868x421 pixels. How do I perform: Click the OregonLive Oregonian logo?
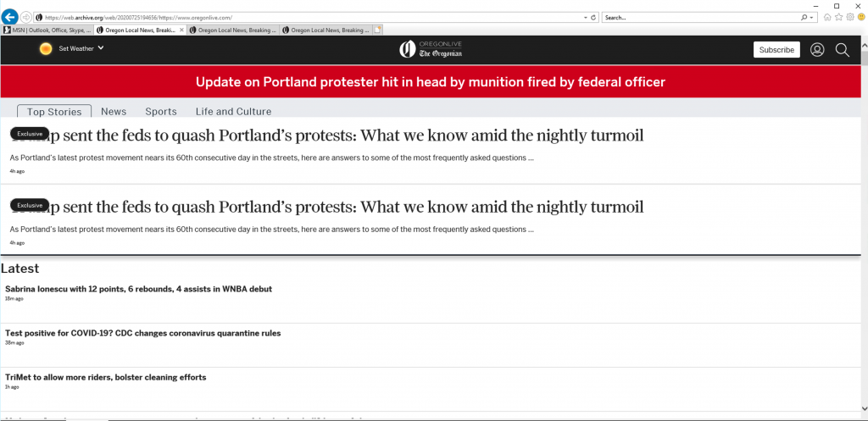[x=431, y=49]
